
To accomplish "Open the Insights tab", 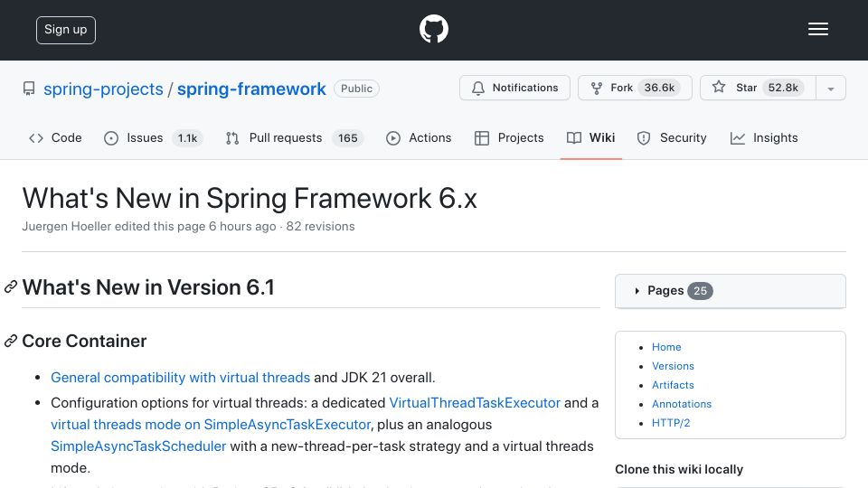I will tap(764, 137).
